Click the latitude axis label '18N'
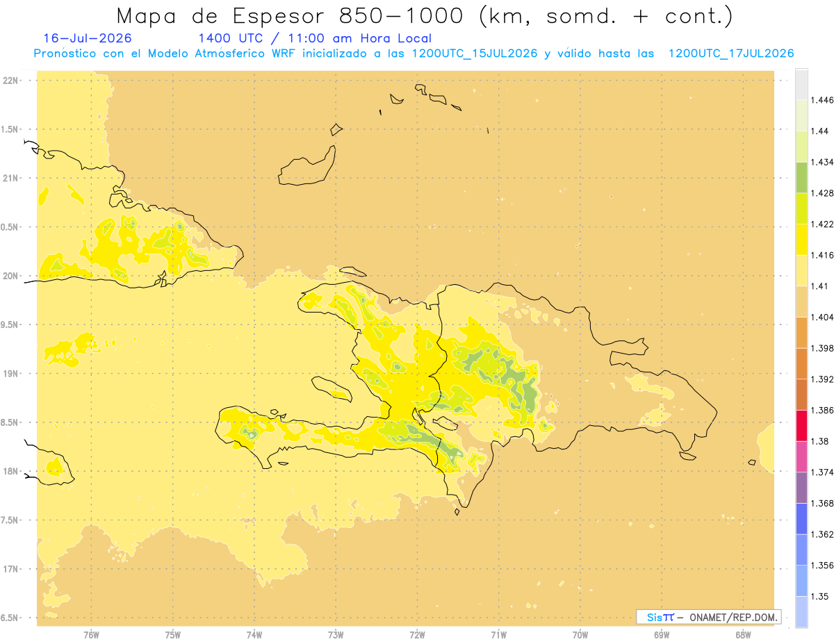 click(11, 471)
